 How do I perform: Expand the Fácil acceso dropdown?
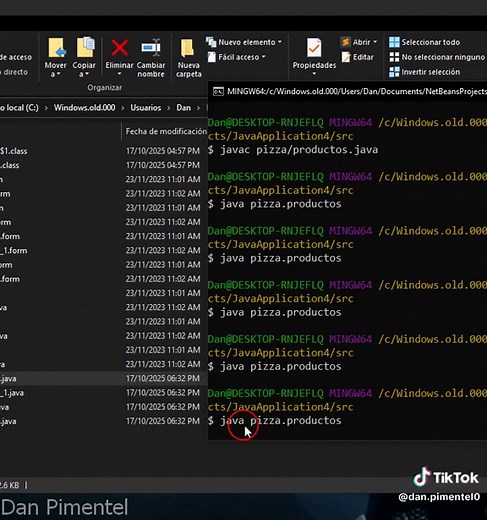coord(263,57)
